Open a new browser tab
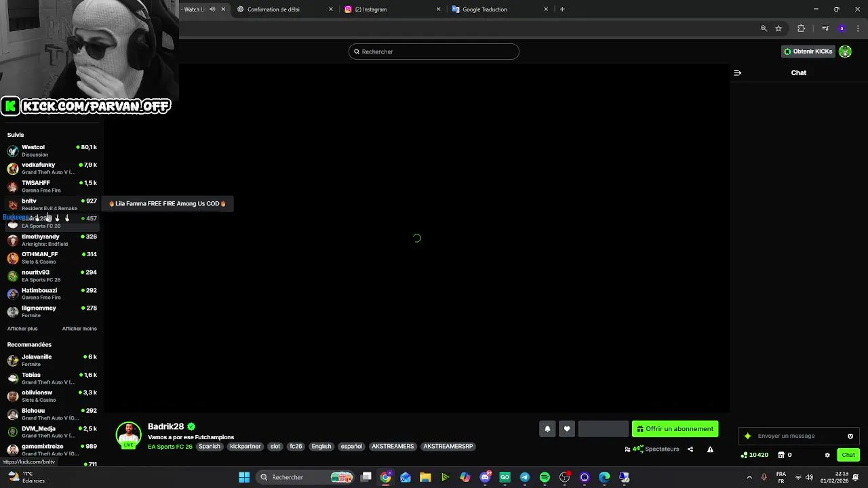868x488 pixels. (x=562, y=9)
